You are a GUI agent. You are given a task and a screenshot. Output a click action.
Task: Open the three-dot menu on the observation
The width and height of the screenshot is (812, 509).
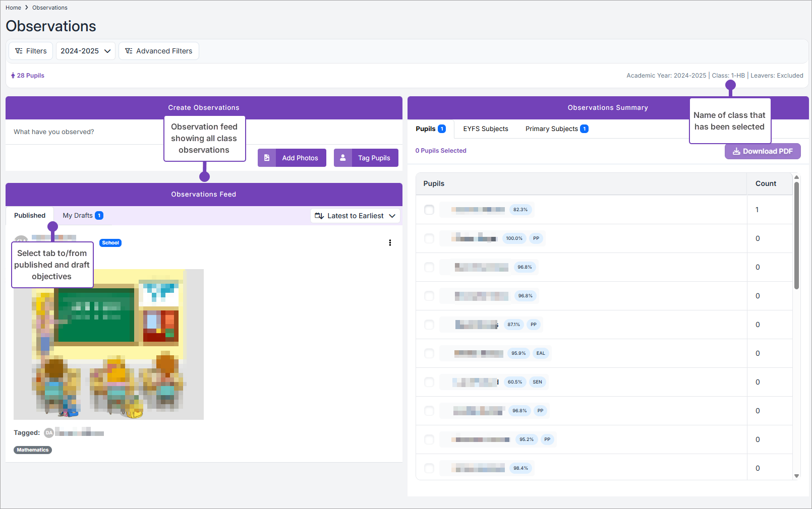click(x=390, y=243)
